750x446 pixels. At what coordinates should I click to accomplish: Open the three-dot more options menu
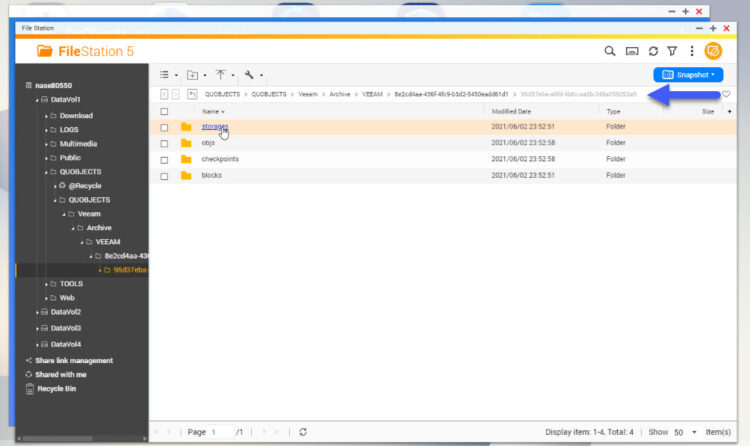(x=692, y=51)
